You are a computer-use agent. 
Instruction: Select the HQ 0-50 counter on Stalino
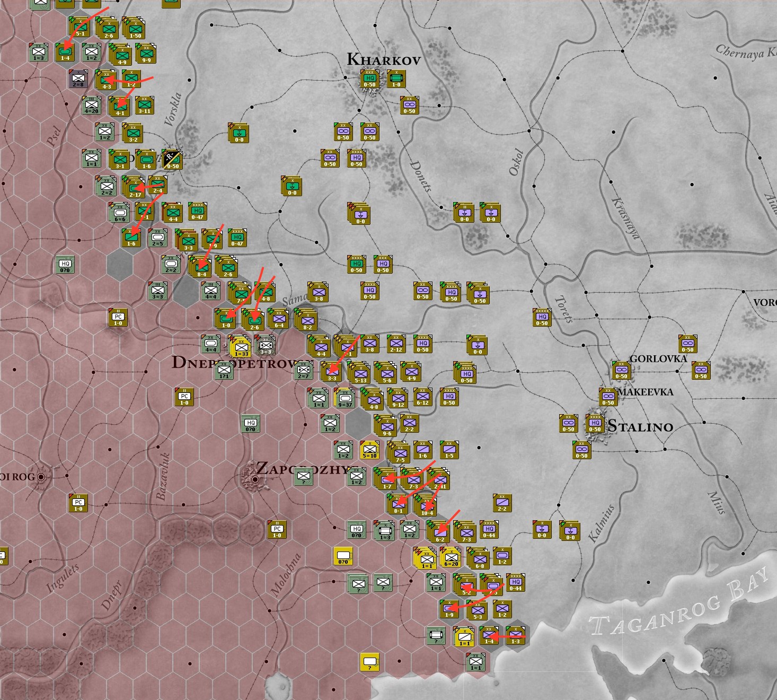pos(595,423)
